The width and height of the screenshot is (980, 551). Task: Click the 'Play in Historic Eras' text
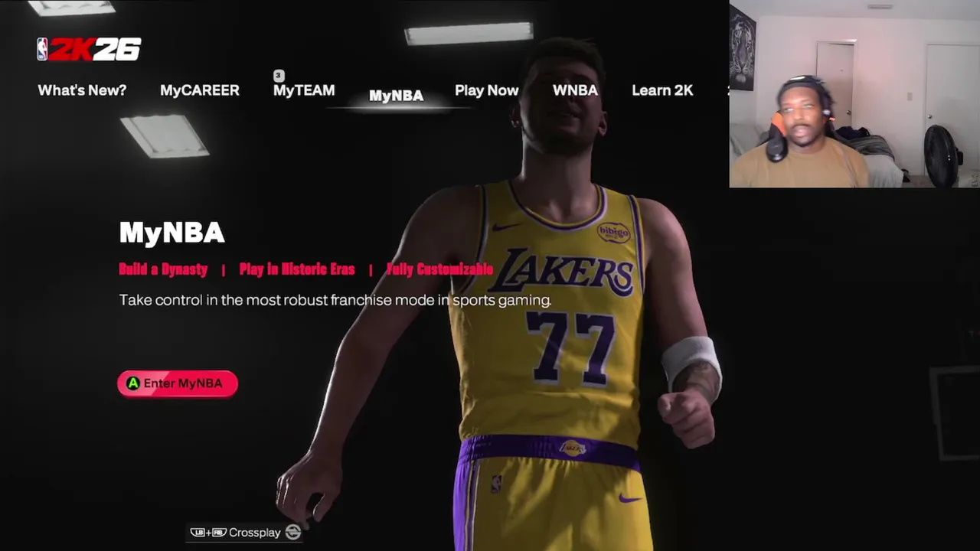coord(297,269)
